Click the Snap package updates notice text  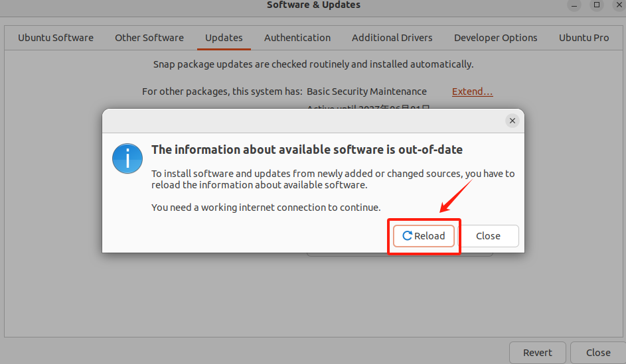313,64
